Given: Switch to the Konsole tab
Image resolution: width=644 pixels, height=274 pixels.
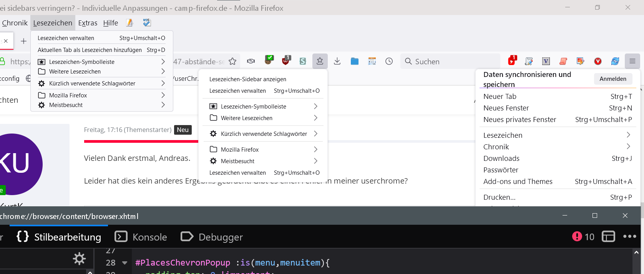Looking at the screenshot, I should pyautogui.click(x=141, y=237).
